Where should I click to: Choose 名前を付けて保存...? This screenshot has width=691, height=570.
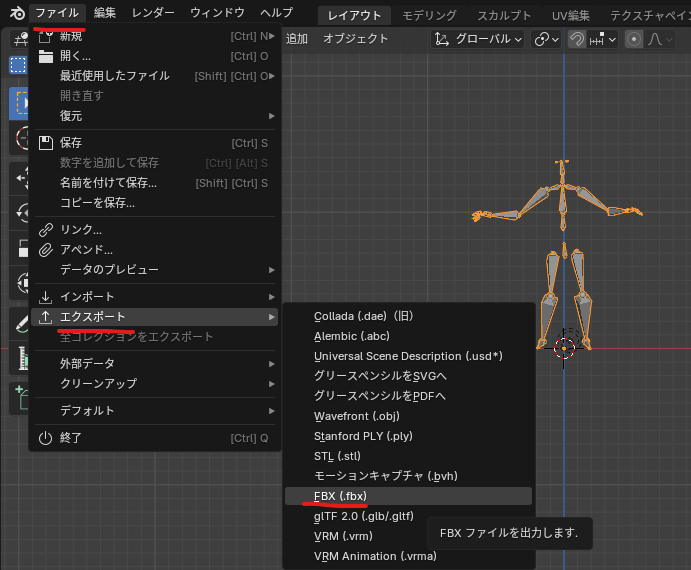click(x=155, y=183)
